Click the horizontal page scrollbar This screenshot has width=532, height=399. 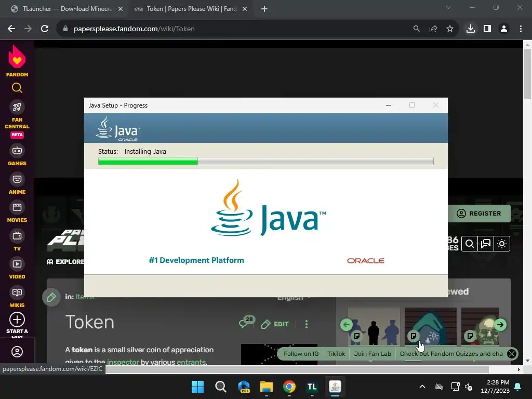[297, 369]
